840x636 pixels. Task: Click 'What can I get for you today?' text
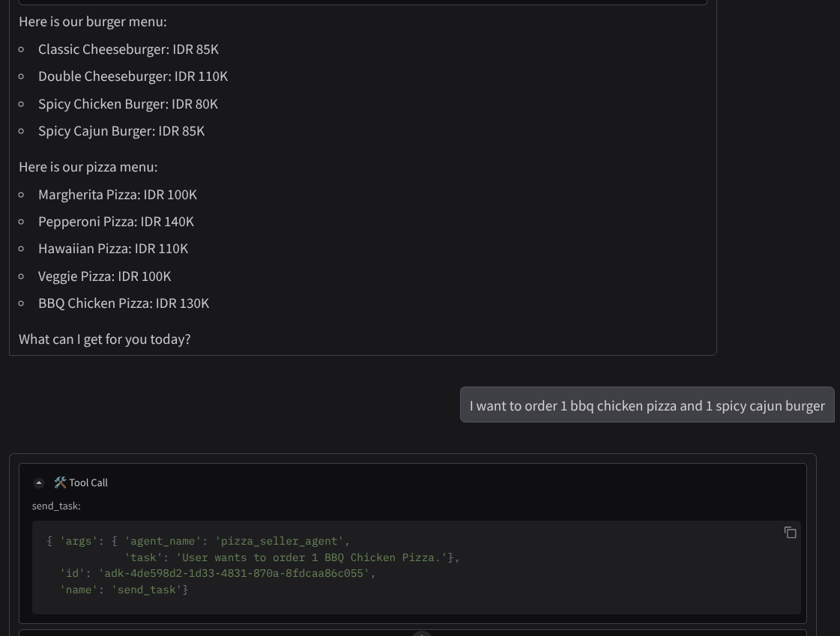click(105, 339)
